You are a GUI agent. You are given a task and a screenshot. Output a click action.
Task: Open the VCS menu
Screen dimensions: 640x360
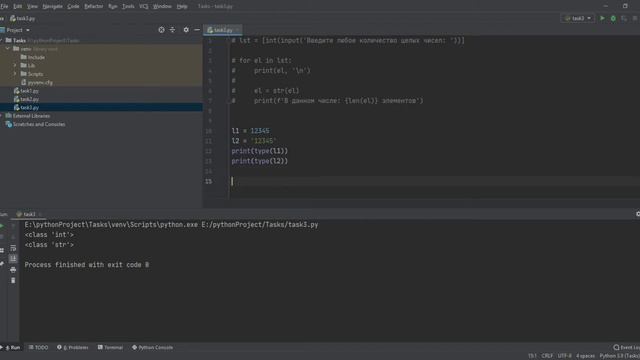(144, 7)
